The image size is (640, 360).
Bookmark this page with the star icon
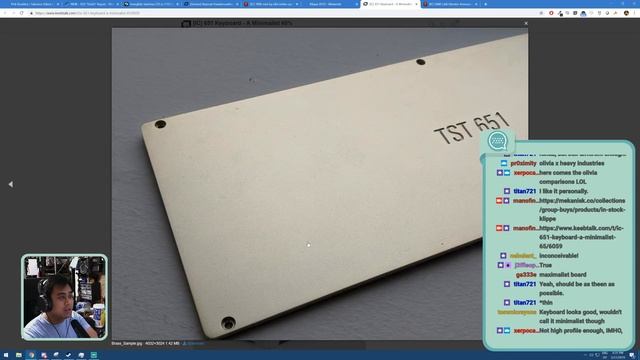pos(541,13)
